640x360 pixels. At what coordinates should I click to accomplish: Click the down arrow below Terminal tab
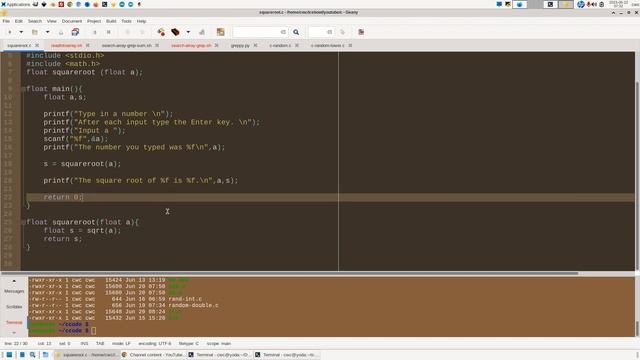[14, 333]
